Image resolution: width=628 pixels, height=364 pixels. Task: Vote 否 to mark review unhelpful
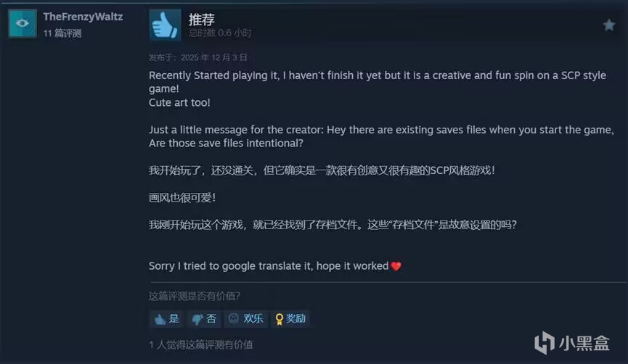pyautogui.click(x=204, y=319)
